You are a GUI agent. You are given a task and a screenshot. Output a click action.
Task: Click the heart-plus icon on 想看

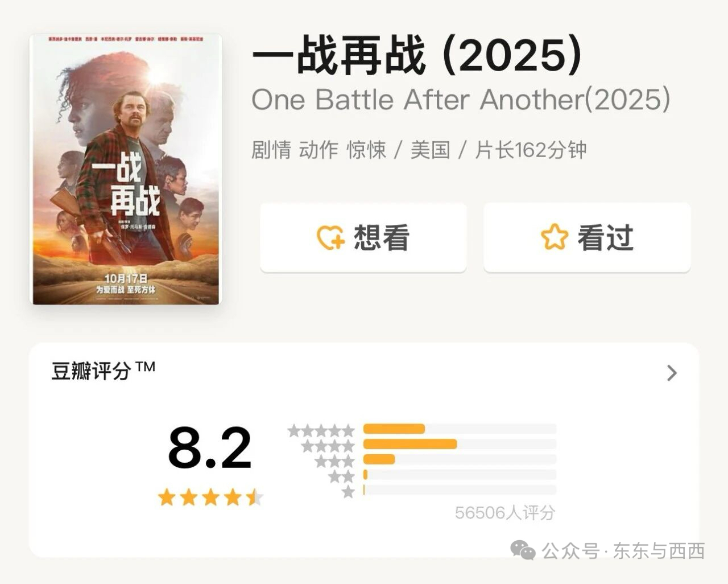point(330,238)
